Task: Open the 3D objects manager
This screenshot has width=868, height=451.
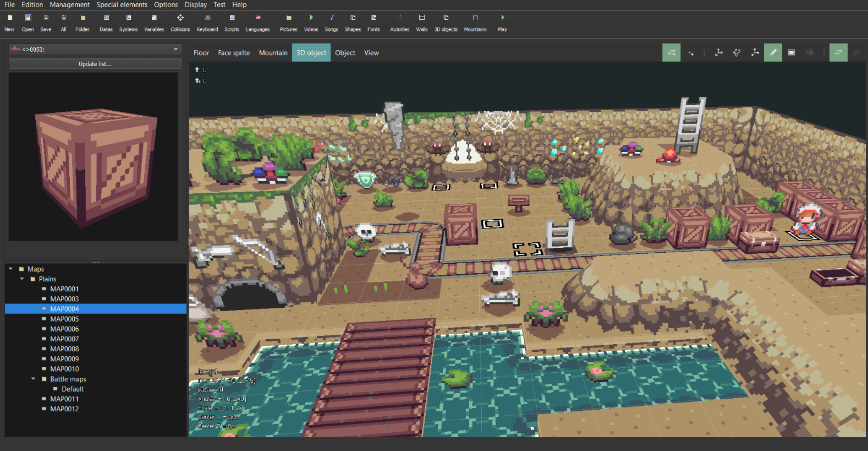Action: [446, 23]
